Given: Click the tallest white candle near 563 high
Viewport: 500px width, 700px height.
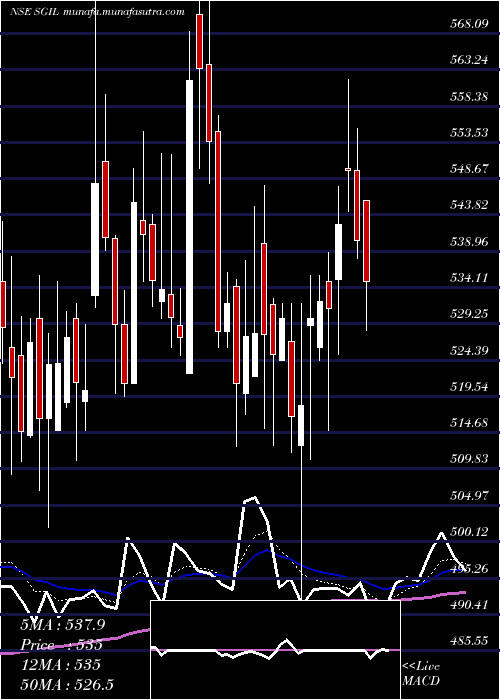Looking at the screenshot, I should click(190, 227).
